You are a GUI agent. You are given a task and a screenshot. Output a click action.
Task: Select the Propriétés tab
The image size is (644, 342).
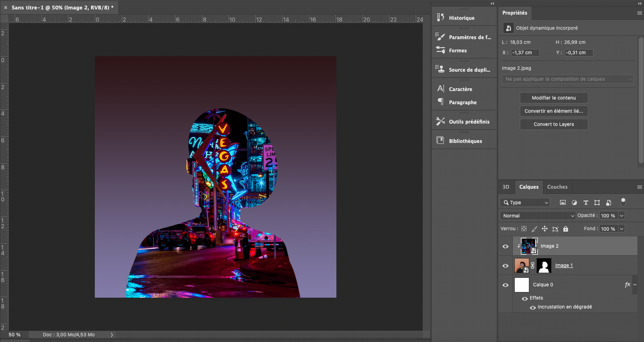[515, 13]
